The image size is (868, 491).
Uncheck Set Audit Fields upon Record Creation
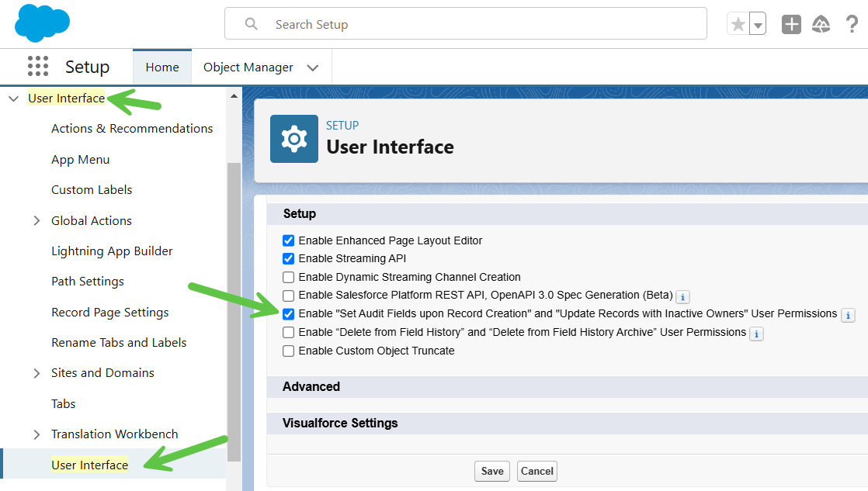coord(288,314)
